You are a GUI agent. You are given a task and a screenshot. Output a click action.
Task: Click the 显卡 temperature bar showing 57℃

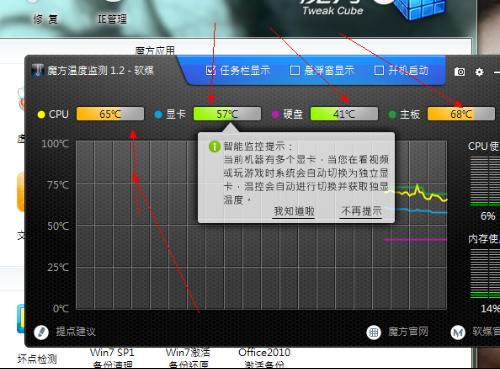coord(227,114)
